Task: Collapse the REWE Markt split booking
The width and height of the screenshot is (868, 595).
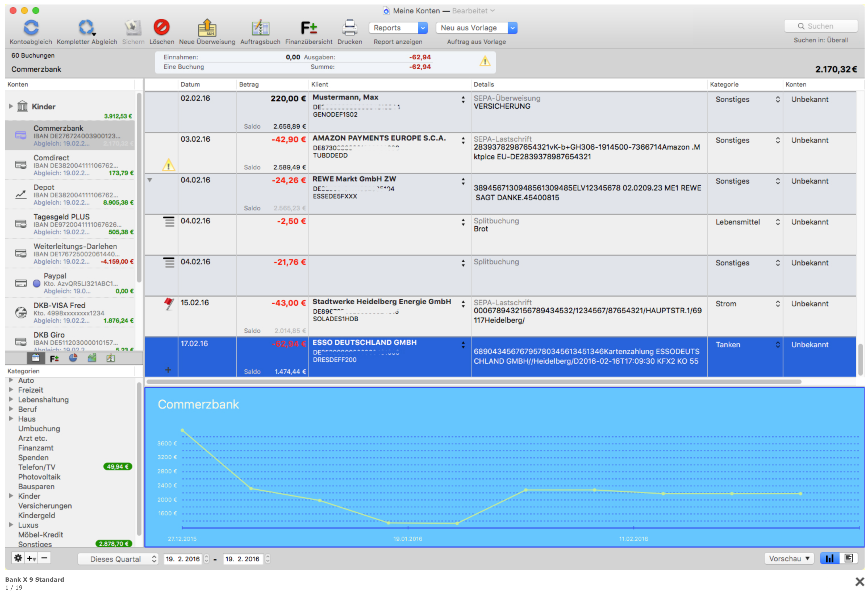Action: point(150,180)
